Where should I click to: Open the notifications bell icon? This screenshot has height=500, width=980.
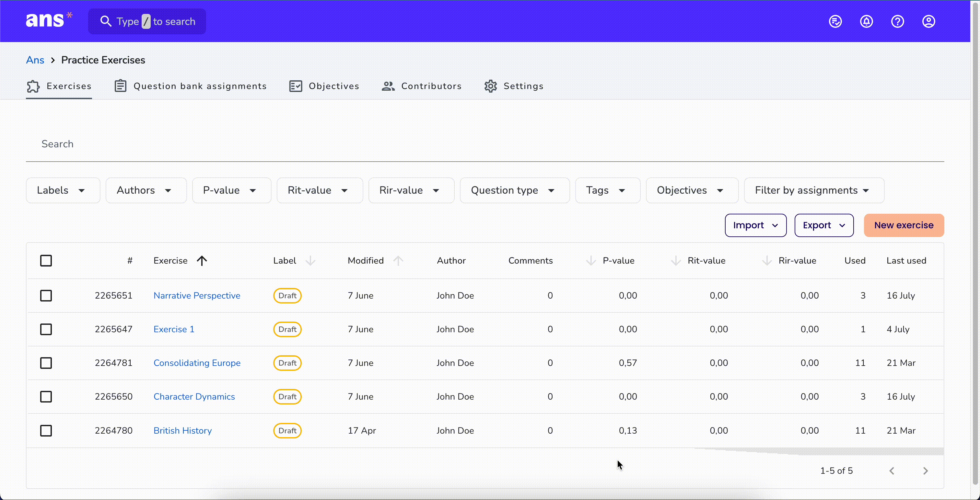click(866, 21)
